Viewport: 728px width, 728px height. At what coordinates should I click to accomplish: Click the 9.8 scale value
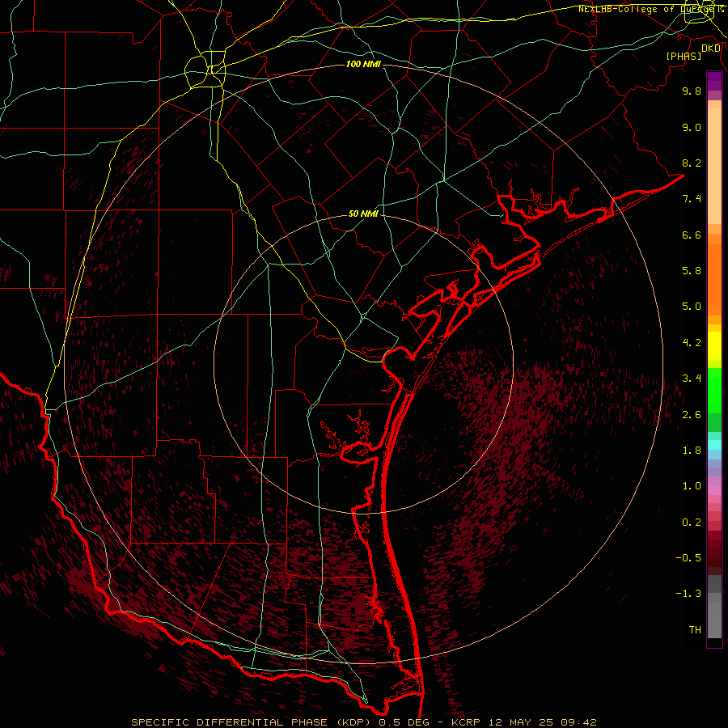pyautogui.click(x=692, y=91)
